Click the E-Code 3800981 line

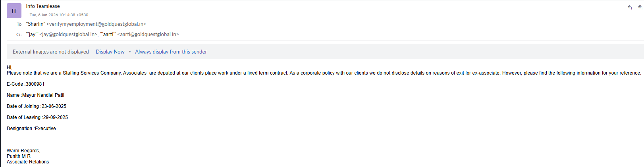(25, 84)
